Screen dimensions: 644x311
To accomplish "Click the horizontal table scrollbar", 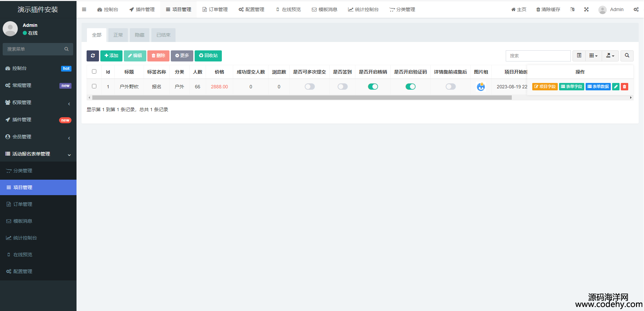I will coord(301,98).
